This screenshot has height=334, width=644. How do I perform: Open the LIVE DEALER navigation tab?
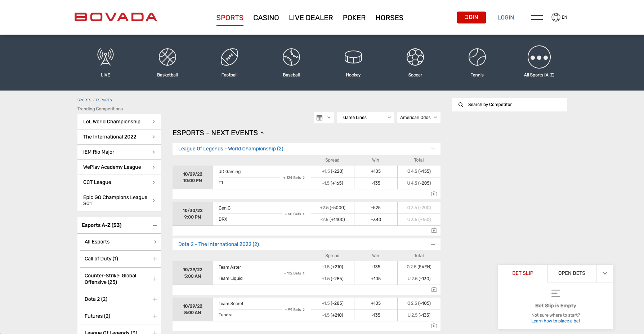coord(311,18)
